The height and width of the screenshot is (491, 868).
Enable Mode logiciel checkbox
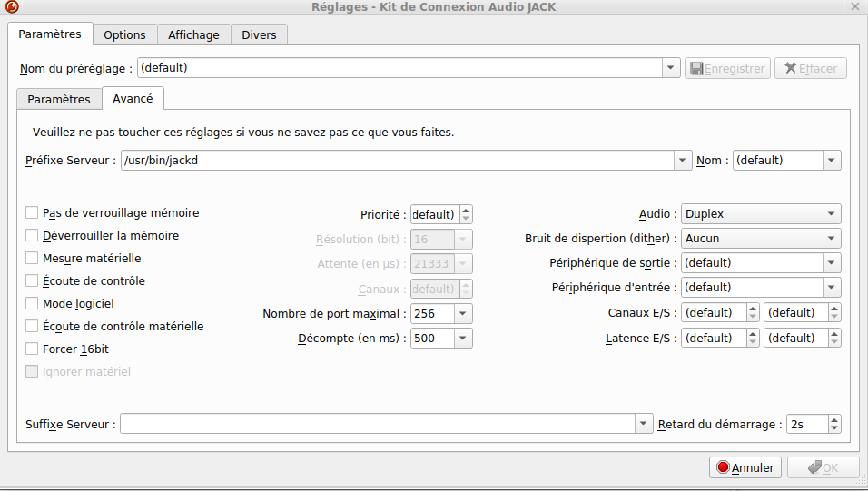[x=32, y=304]
